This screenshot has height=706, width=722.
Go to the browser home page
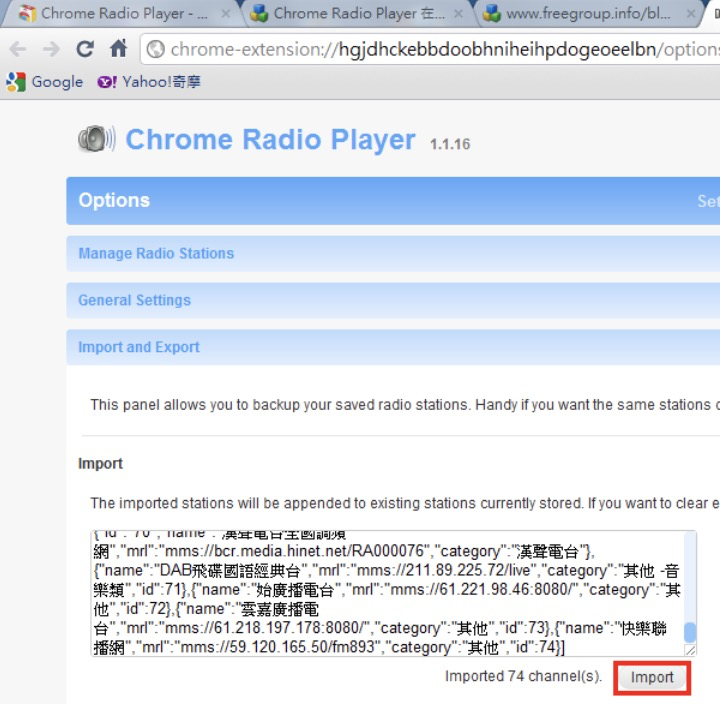pos(118,48)
